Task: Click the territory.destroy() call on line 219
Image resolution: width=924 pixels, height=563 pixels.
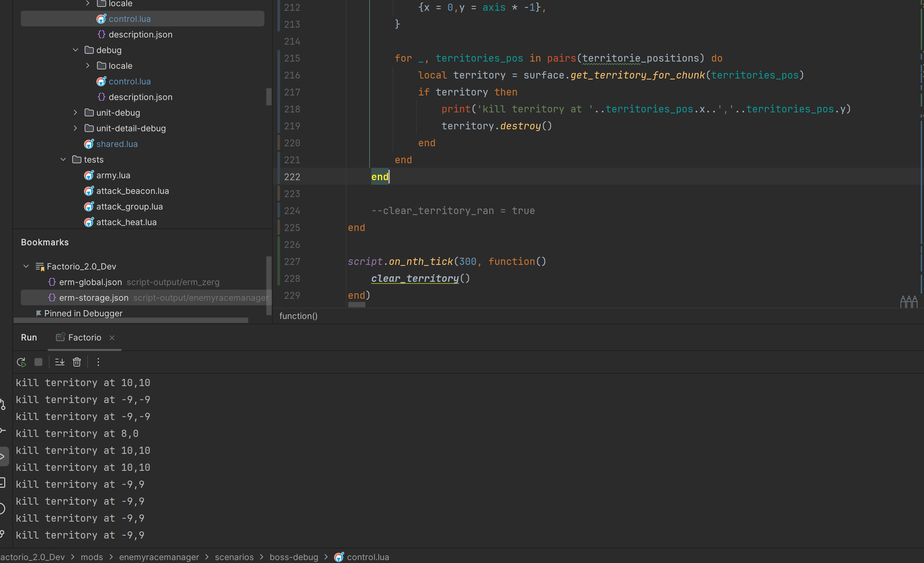Action: (x=497, y=126)
